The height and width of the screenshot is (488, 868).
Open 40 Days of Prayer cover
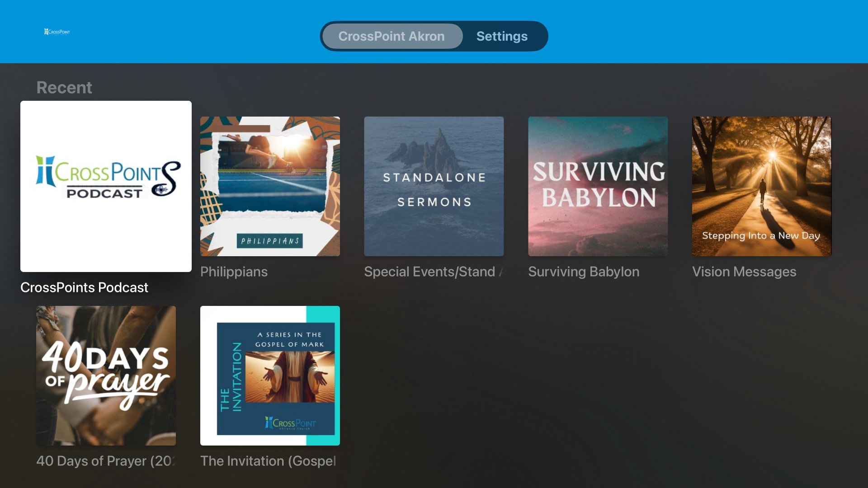(106, 375)
